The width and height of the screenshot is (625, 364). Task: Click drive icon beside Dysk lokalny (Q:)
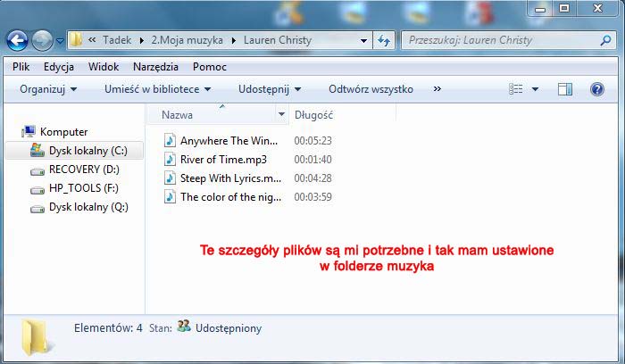pyautogui.click(x=37, y=209)
